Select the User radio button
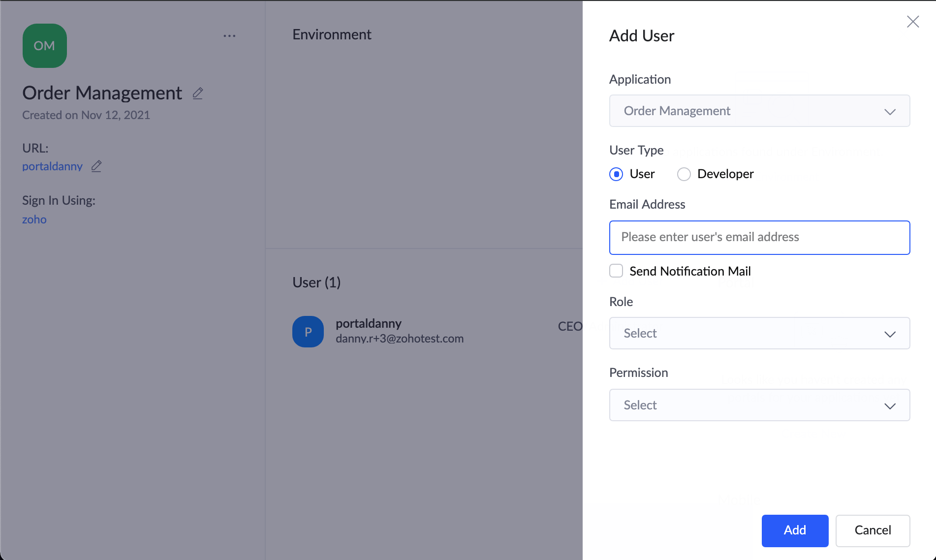The width and height of the screenshot is (936, 560). [616, 174]
